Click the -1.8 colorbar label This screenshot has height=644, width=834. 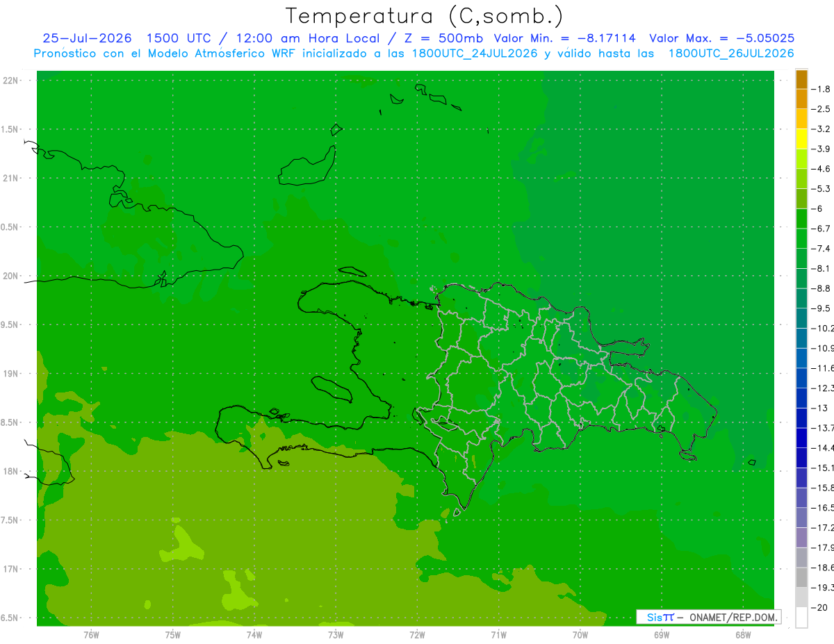pyautogui.click(x=821, y=89)
